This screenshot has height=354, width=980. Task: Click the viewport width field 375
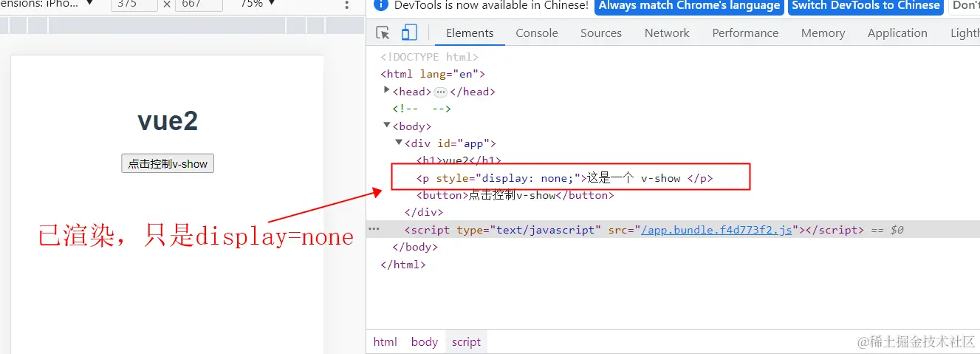tap(134, 4)
